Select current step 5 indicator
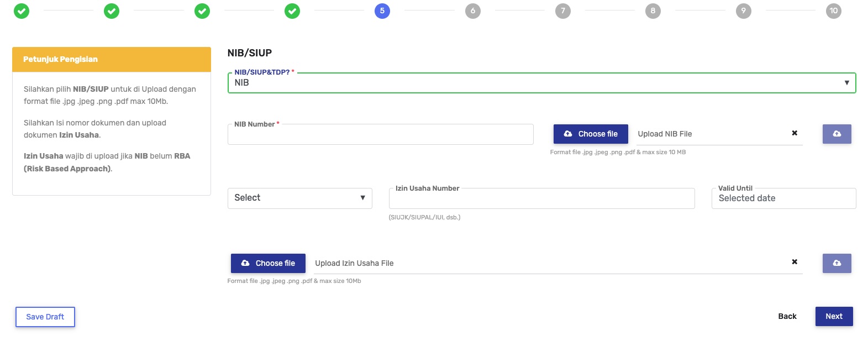The width and height of the screenshot is (868, 346). [382, 11]
